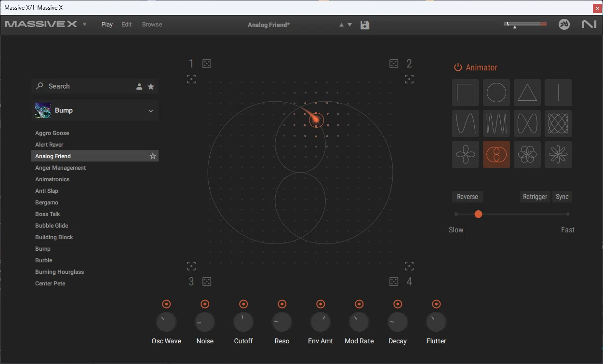Open the round leaf logo icon
Image resolution: width=603 pixels, height=364 pixels.
pos(564,24)
